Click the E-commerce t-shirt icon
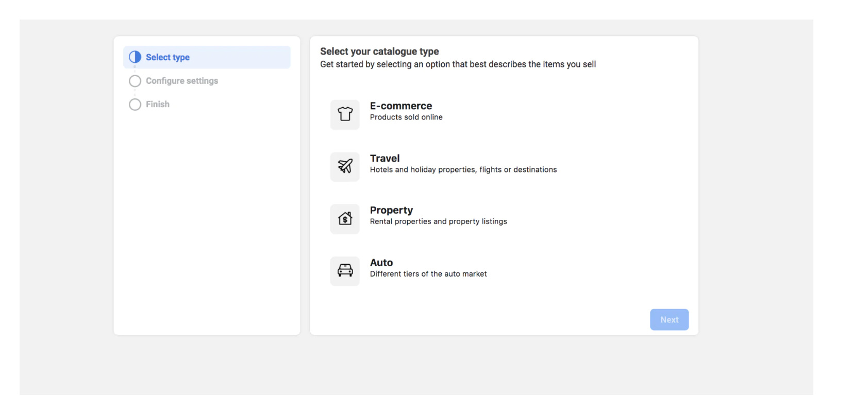This screenshot has width=868, height=412. (345, 114)
